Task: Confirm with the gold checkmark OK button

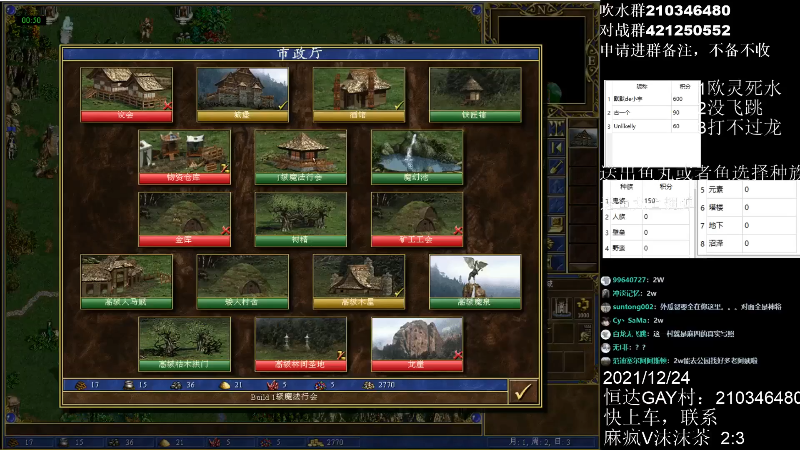Action: click(523, 392)
